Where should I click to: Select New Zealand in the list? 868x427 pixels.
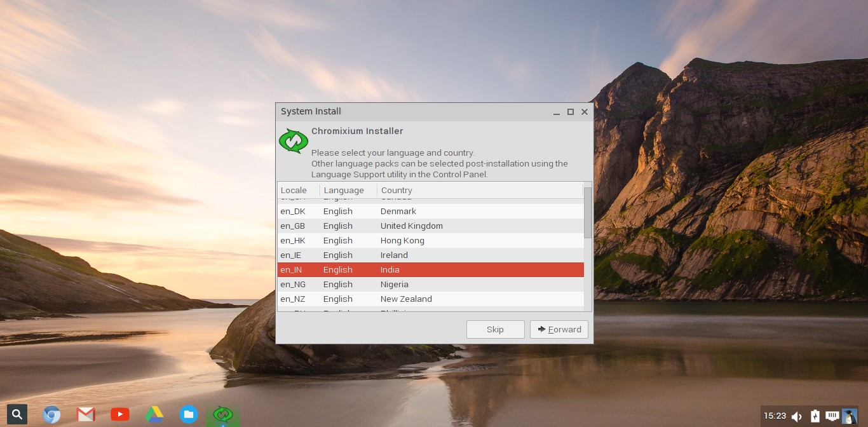pos(431,299)
